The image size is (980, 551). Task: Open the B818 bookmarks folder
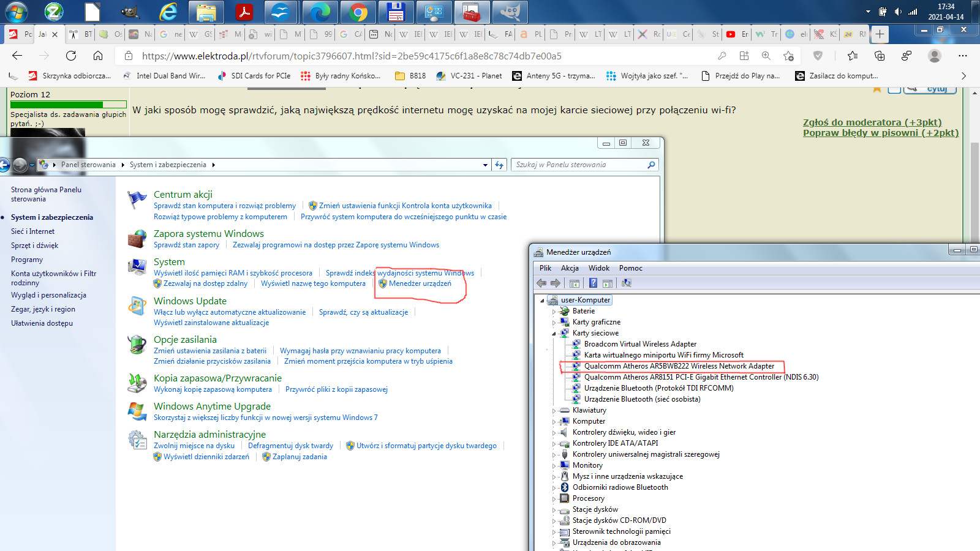pos(410,76)
